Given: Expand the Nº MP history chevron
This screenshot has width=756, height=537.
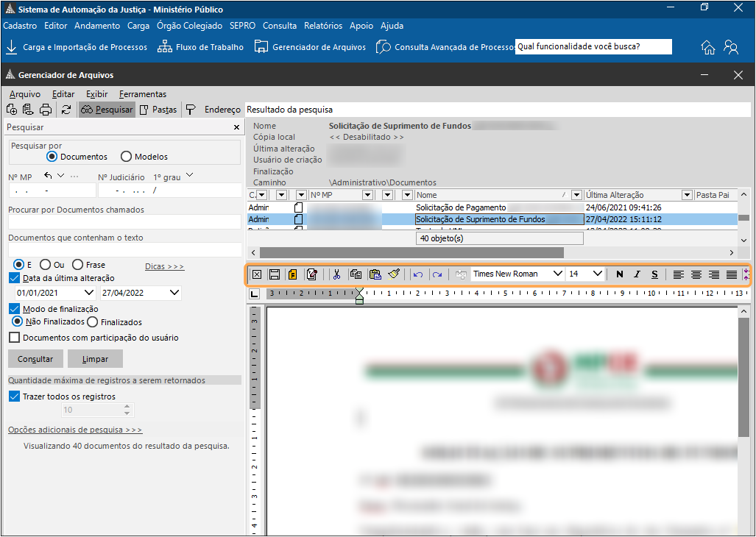Looking at the screenshot, I should pos(61,175).
